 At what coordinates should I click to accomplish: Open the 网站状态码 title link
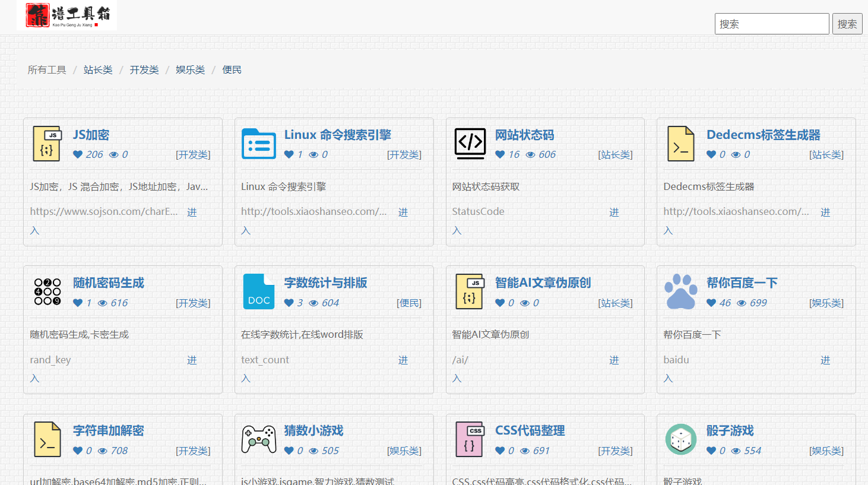pos(524,135)
